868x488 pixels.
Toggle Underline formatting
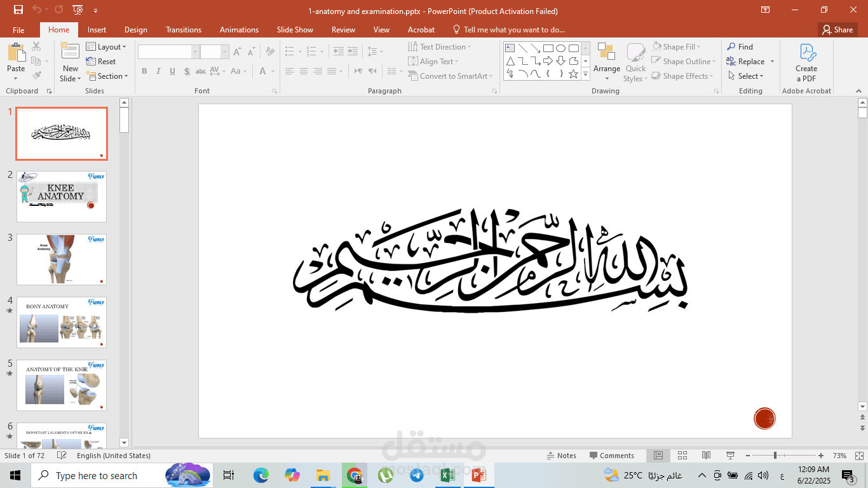pos(172,71)
